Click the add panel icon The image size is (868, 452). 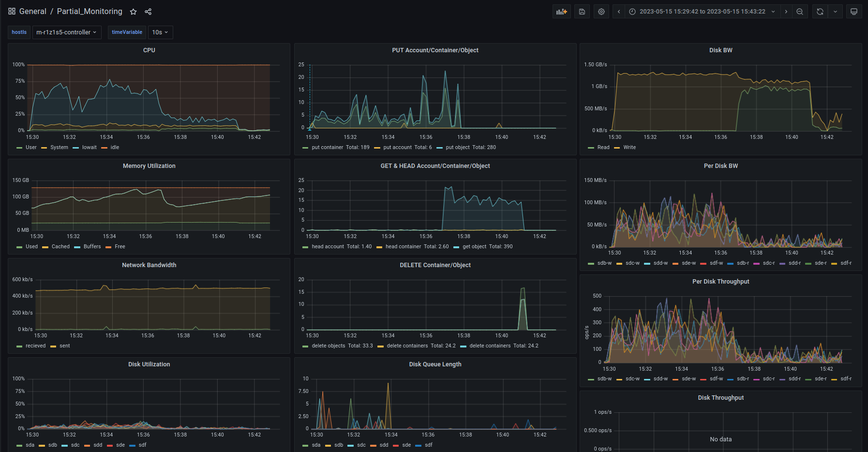tap(561, 12)
